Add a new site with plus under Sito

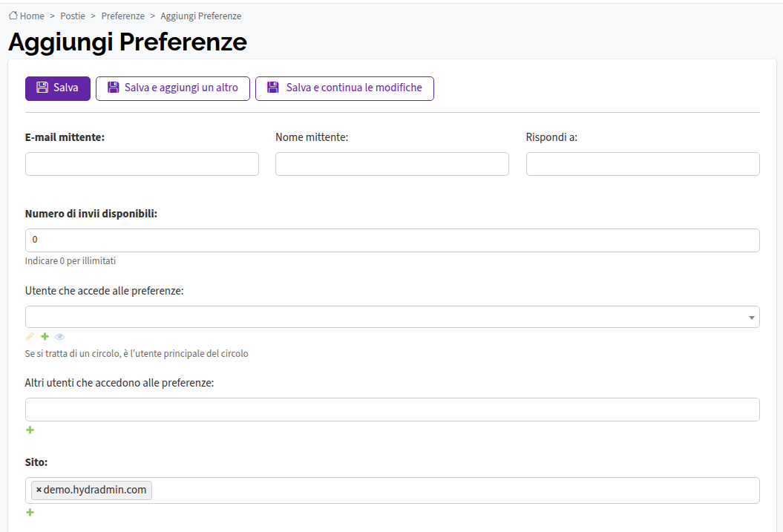(x=30, y=512)
